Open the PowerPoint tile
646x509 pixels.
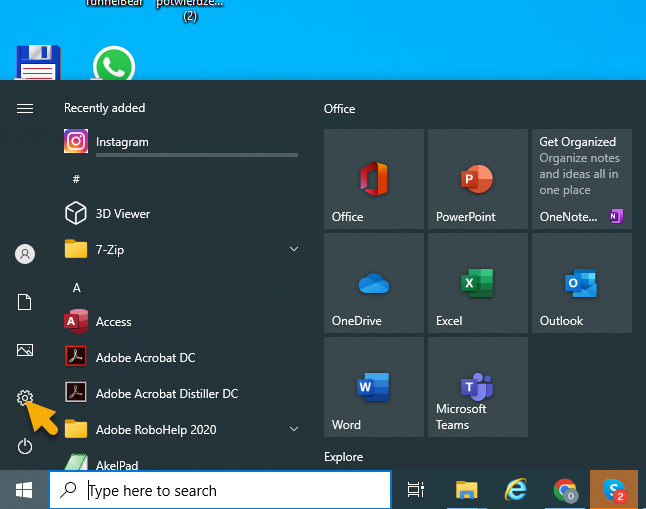tap(477, 179)
